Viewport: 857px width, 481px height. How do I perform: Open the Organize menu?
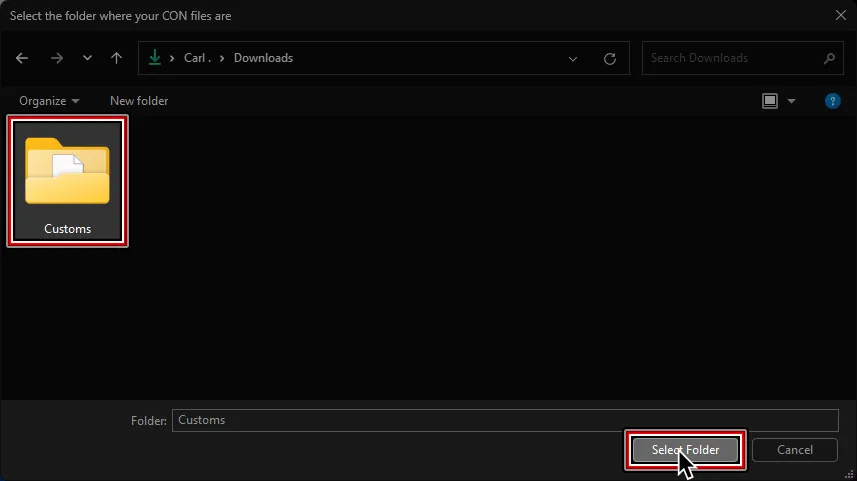49,101
